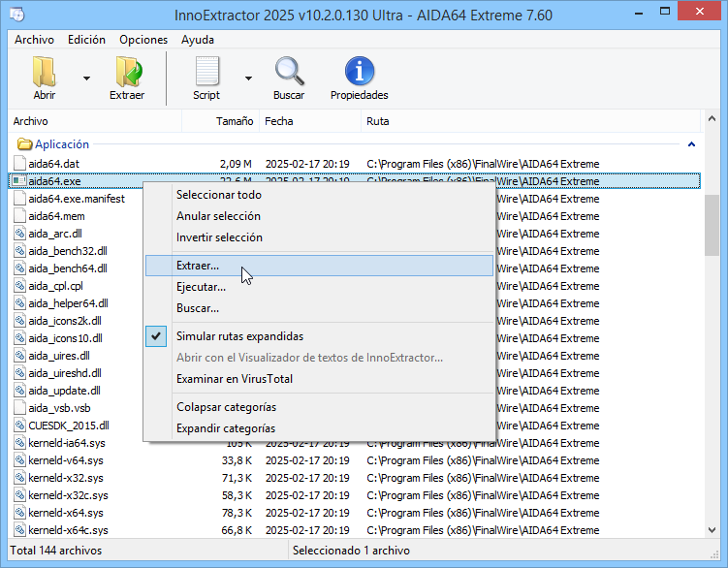The width and height of the screenshot is (728, 568).
Task: Select kerneld-v64.sys file name
Action: [66, 460]
